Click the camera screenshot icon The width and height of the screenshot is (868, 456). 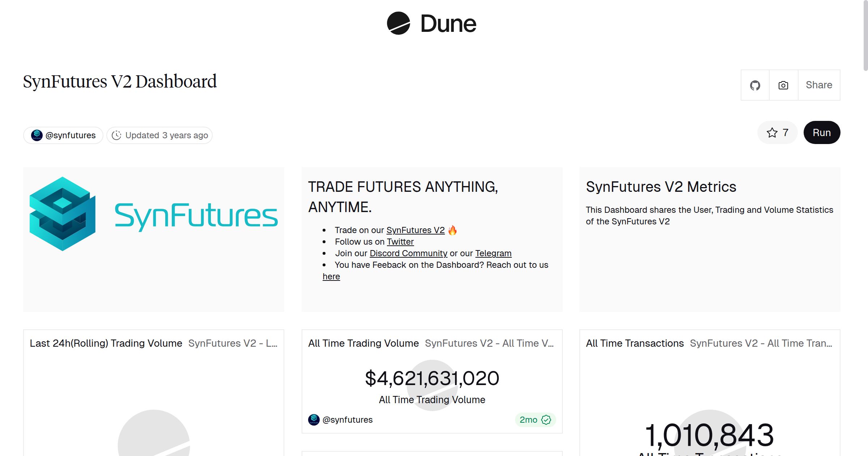[x=783, y=85]
